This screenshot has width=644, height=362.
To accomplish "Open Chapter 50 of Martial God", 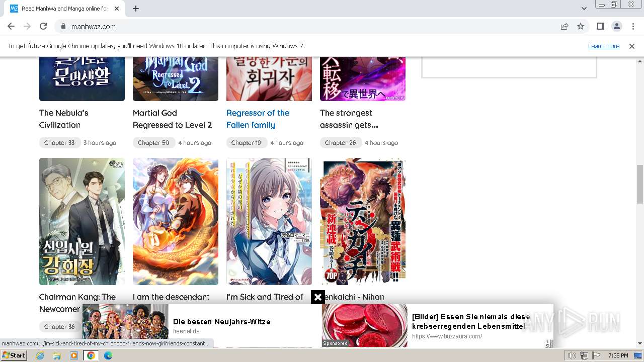I will [x=153, y=143].
